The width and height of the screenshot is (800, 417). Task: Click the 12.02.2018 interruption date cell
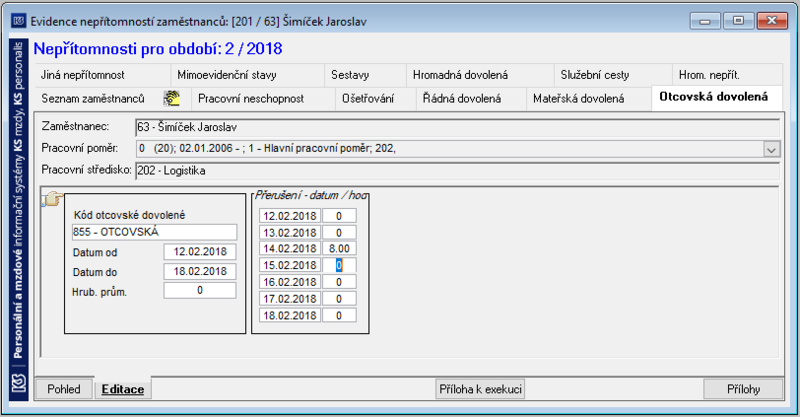tap(290, 216)
